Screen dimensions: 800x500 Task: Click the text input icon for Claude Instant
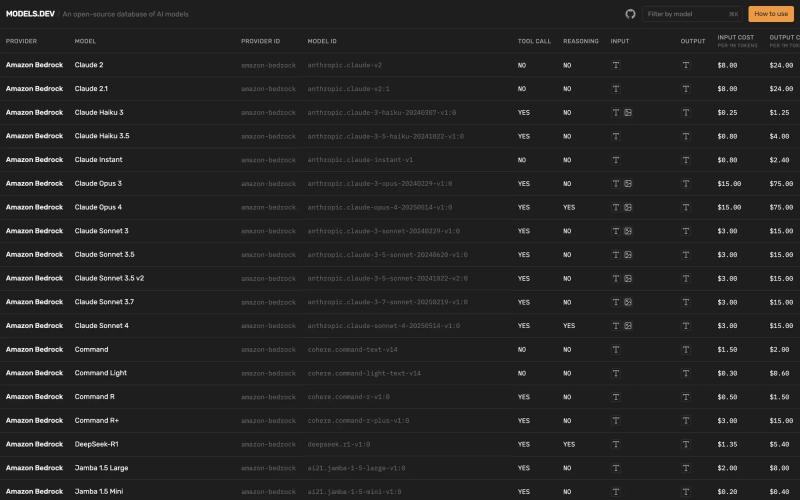616,160
